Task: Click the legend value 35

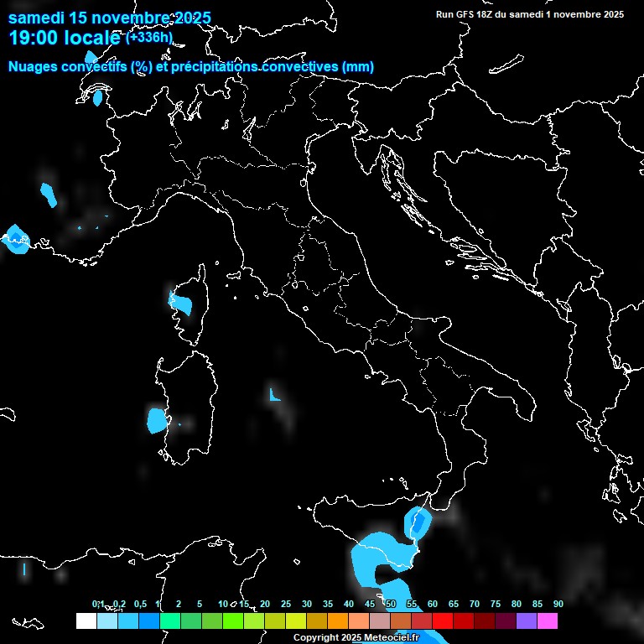Action: click(328, 604)
